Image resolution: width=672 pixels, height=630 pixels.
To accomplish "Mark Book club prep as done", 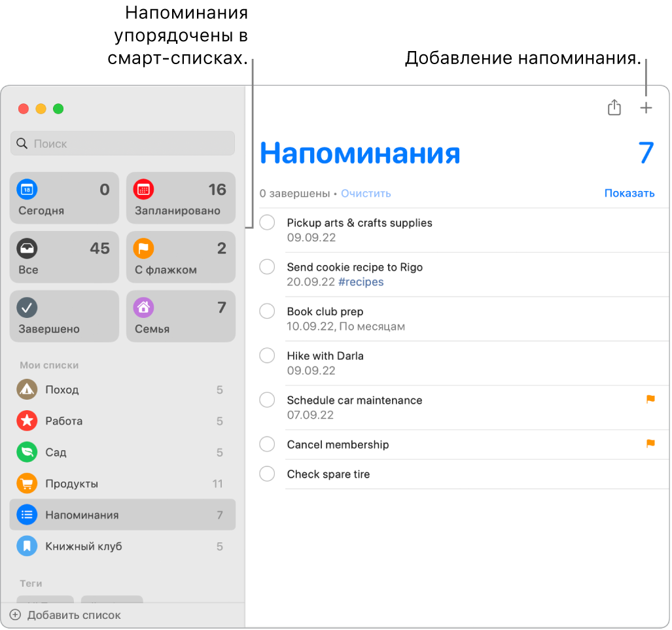I will tap(267, 311).
